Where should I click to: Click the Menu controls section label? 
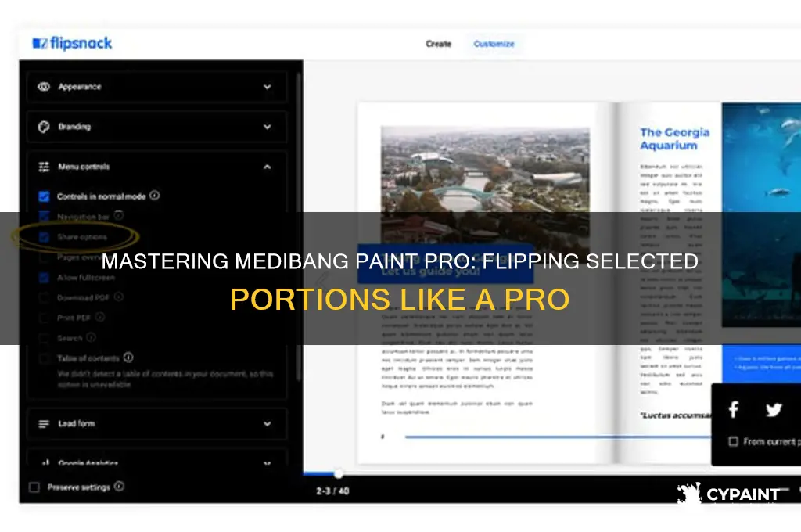pos(84,167)
